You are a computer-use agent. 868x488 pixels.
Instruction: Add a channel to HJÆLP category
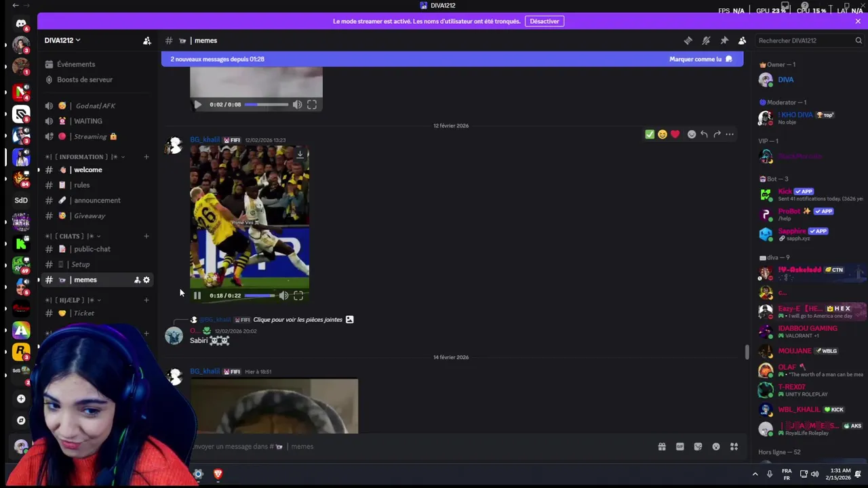coord(146,300)
